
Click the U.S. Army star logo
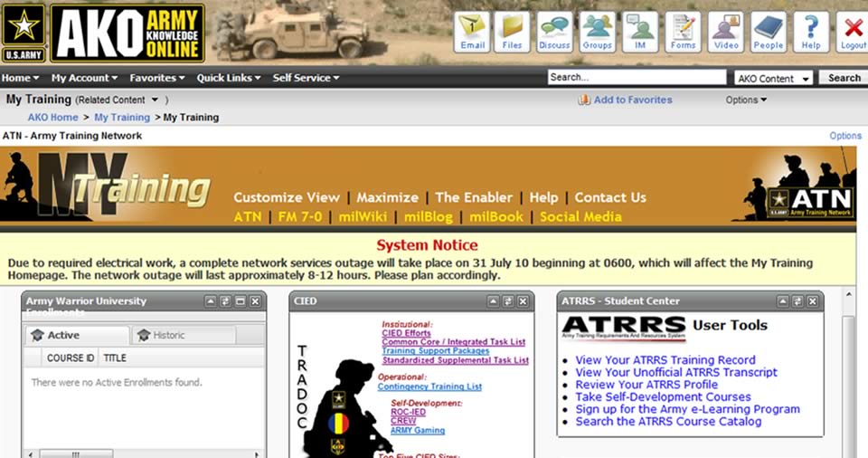pos(24,33)
